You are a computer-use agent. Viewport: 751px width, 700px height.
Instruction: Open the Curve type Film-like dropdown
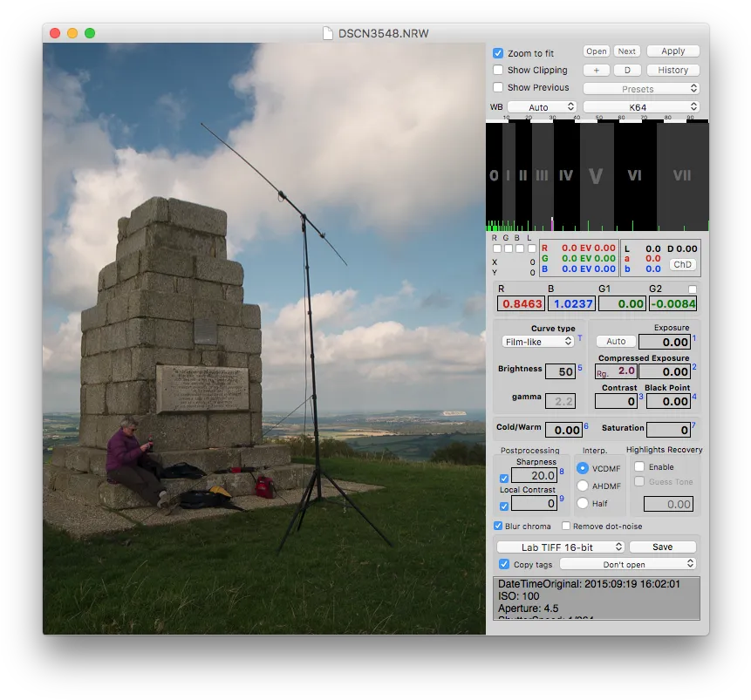pyautogui.click(x=538, y=342)
